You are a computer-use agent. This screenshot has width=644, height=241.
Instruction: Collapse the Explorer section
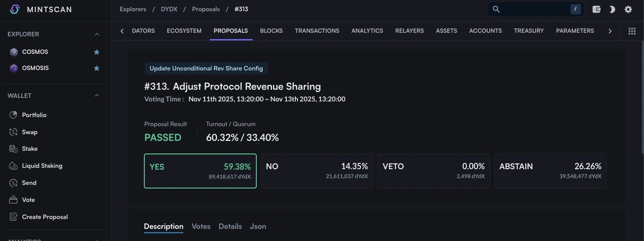97,35
